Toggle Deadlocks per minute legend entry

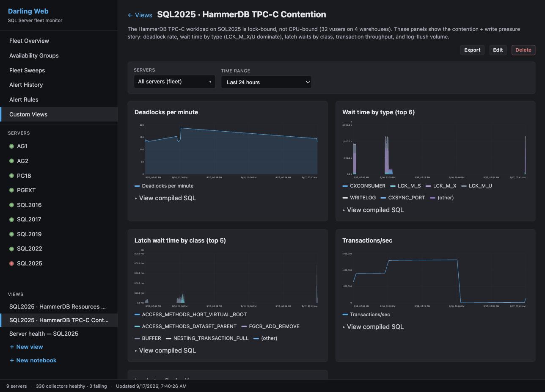pyautogui.click(x=164, y=186)
